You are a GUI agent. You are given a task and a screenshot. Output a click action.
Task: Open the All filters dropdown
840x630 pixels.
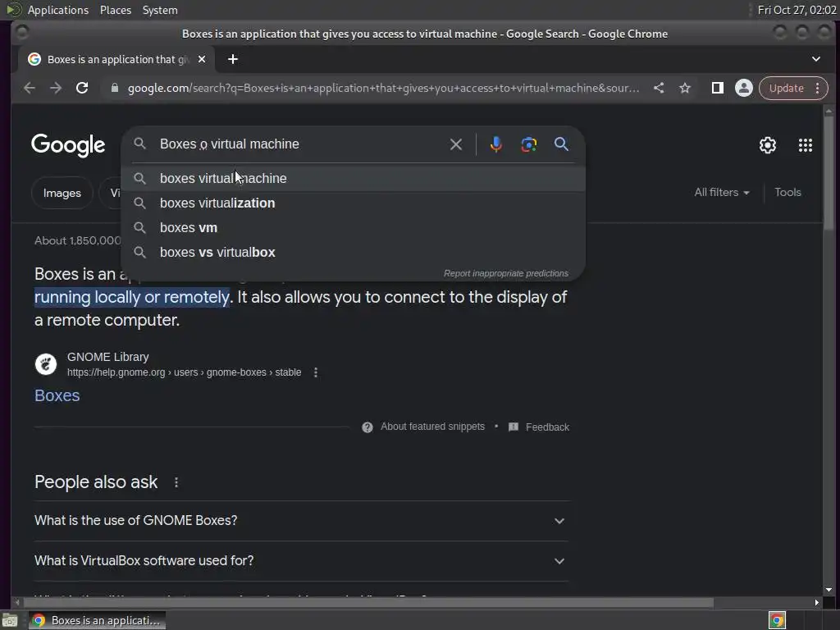(722, 192)
